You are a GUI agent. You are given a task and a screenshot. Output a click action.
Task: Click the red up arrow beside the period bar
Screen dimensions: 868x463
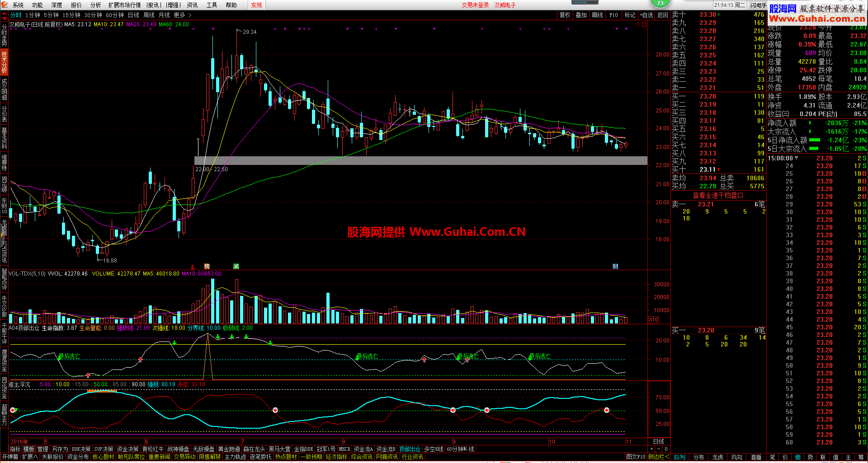click(5, 14)
